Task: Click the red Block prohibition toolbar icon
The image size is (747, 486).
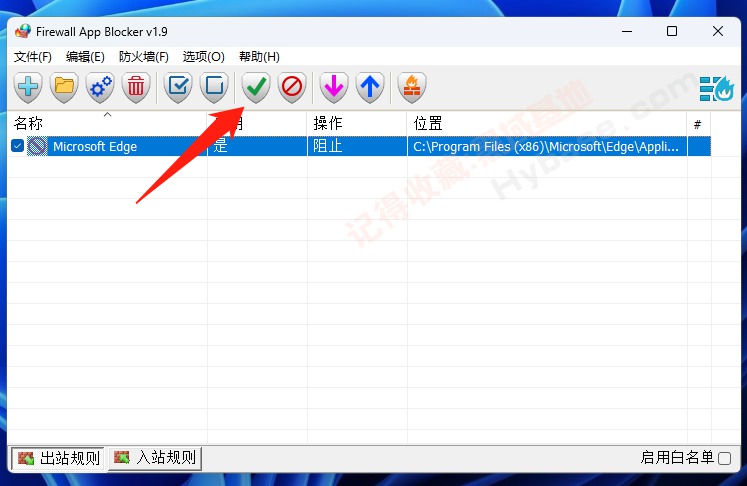Action: click(292, 87)
